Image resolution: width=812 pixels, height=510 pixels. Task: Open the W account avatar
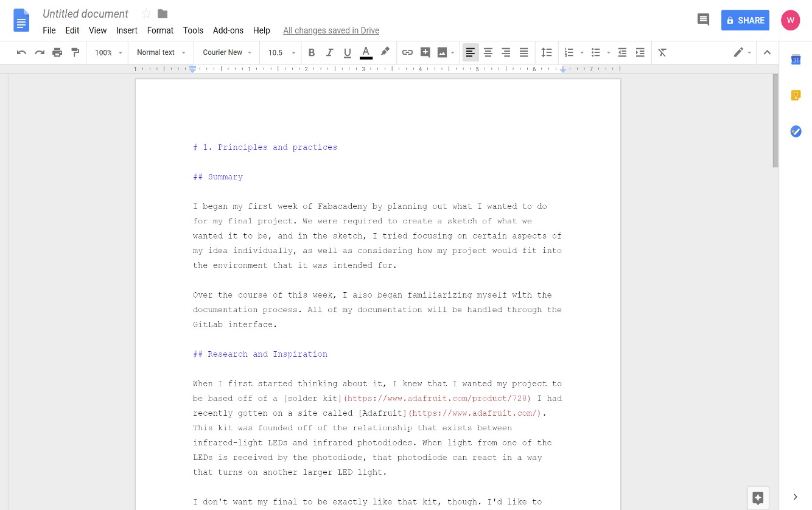[x=791, y=20]
